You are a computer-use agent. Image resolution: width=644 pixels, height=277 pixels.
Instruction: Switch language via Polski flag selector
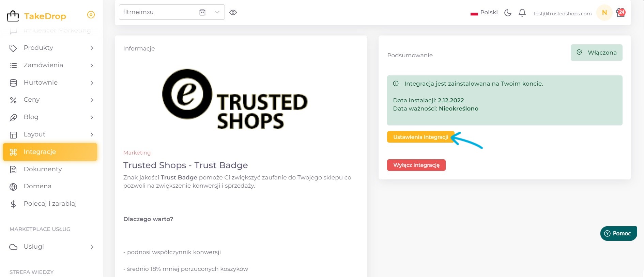[x=484, y=13]
